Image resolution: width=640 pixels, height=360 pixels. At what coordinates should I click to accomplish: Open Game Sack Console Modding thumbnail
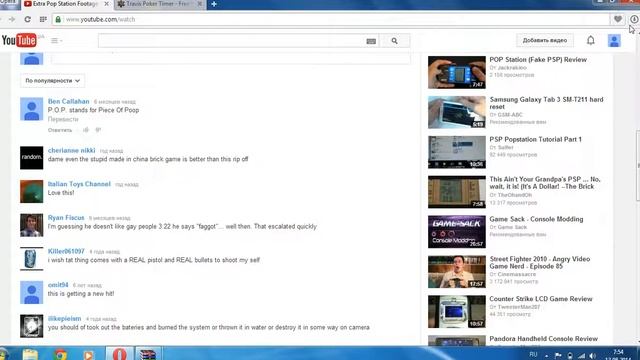[457, 232]
